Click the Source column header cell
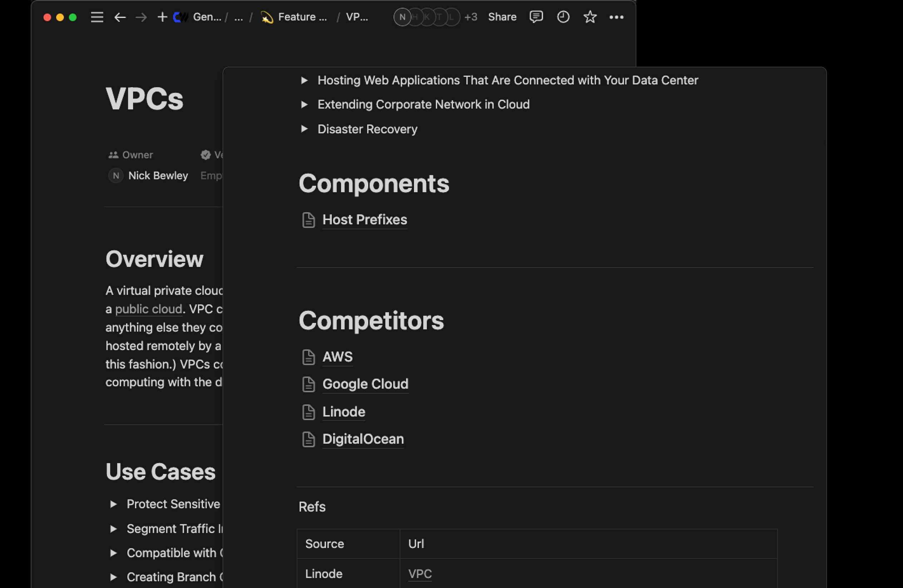Image resolution: width=903 pixels, height=588 pixels. click(348, 544)
